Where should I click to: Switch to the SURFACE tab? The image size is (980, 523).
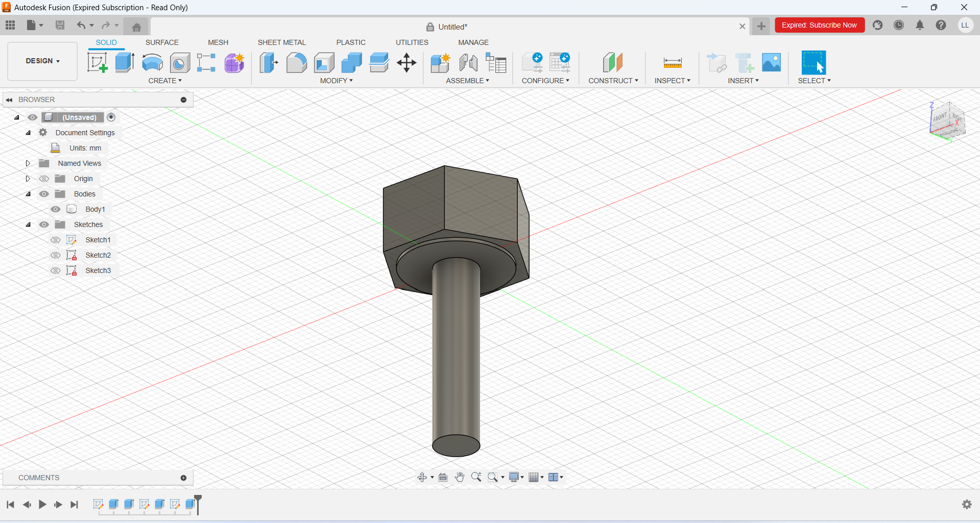click(162, 42)
